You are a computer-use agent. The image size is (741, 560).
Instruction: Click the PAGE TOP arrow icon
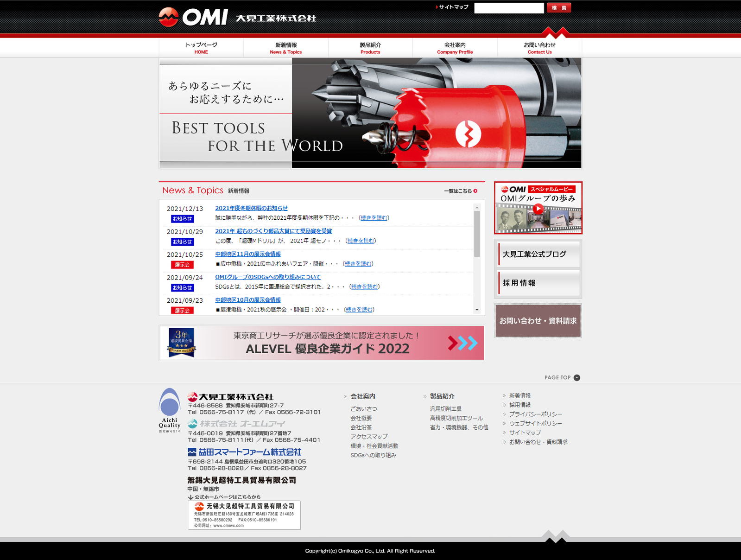tap(577, 378)
